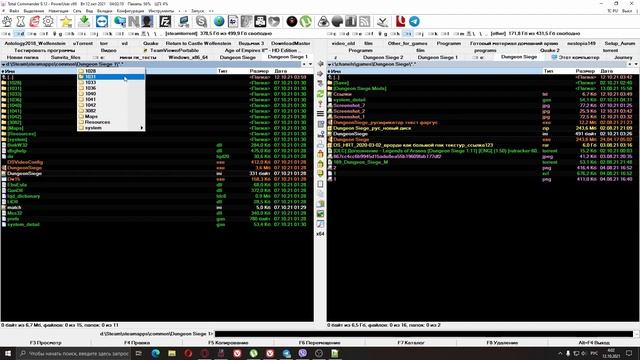Open the Инструменты menu
The height and width of the screenshot is (360, 640).
pos(161,11)
